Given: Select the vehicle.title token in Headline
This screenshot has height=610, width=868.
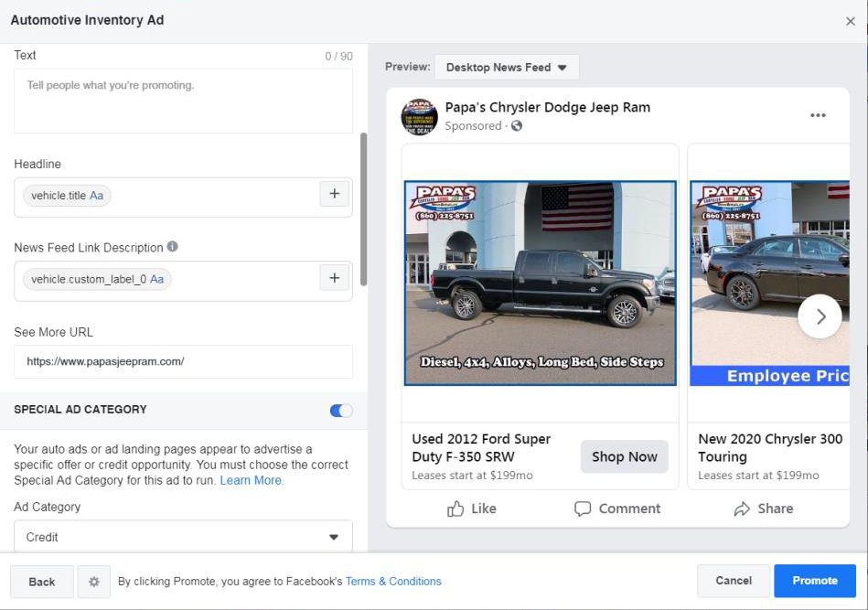Looking at the screenshot, I should [x=67, y=196].
